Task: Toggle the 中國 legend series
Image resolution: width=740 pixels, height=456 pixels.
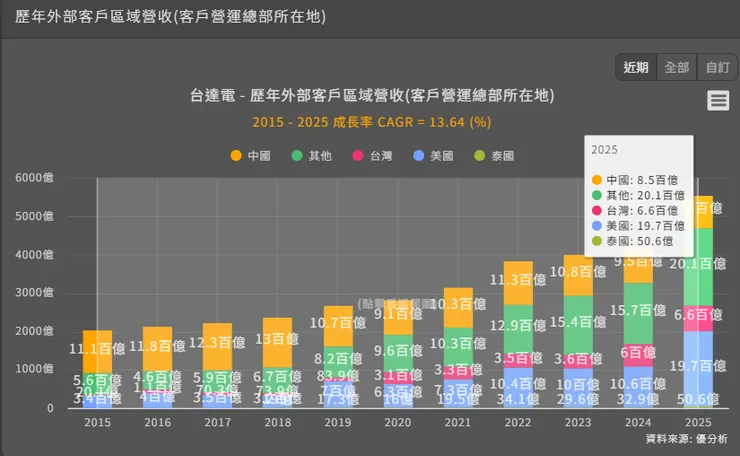Action: tap(250, 156)
